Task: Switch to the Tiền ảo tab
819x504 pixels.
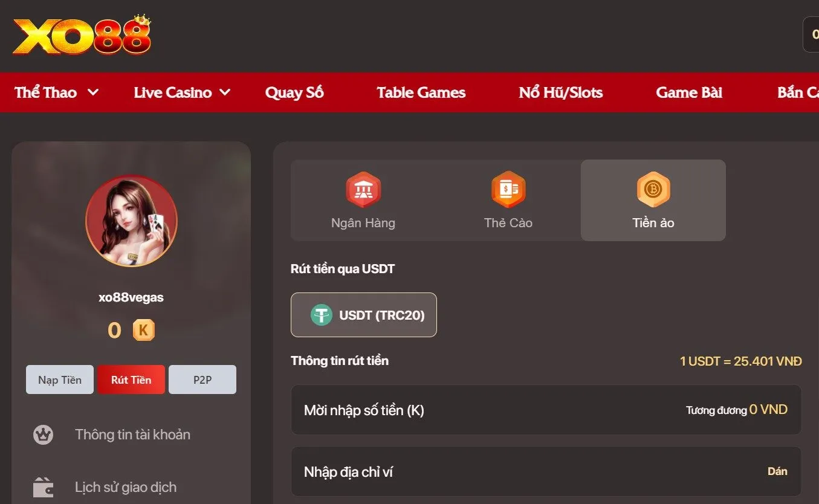Action: (653, 200)
